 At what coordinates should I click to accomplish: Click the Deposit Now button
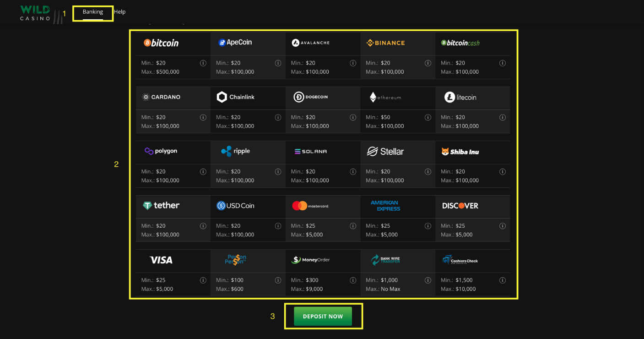(x=323, y=317)
